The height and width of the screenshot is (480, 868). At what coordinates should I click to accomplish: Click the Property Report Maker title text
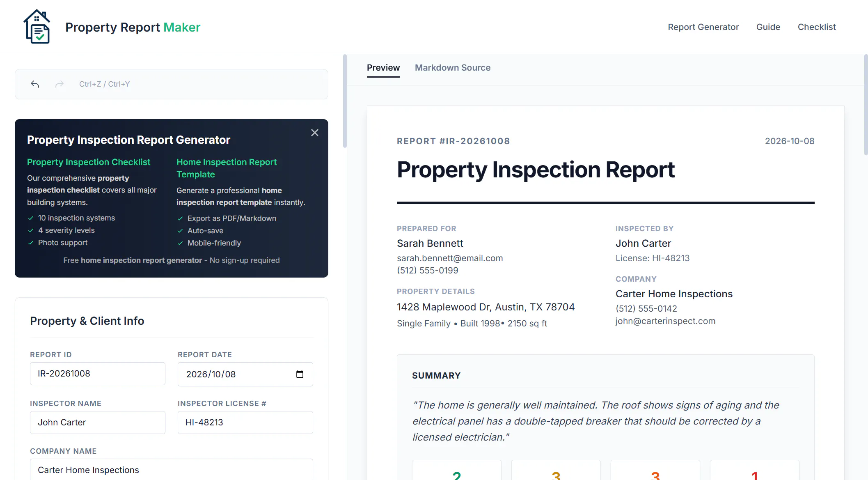pyautogui.click(x=133, y=27)
